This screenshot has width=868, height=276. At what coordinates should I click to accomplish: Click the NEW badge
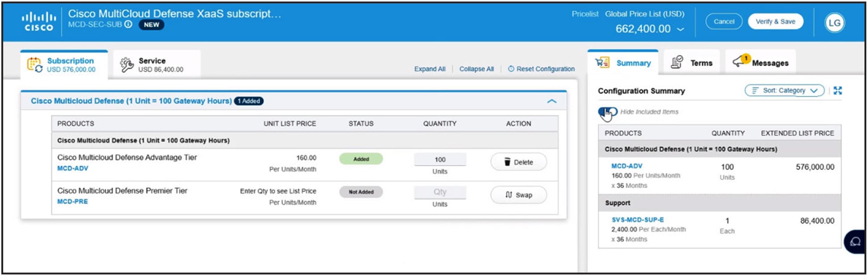click(x=151, y=25)
